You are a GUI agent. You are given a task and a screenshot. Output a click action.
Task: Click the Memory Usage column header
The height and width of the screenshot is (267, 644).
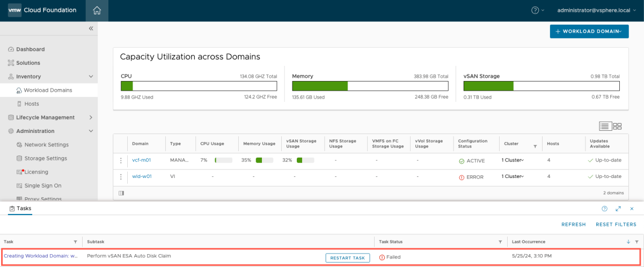click(x=259, y=144)
